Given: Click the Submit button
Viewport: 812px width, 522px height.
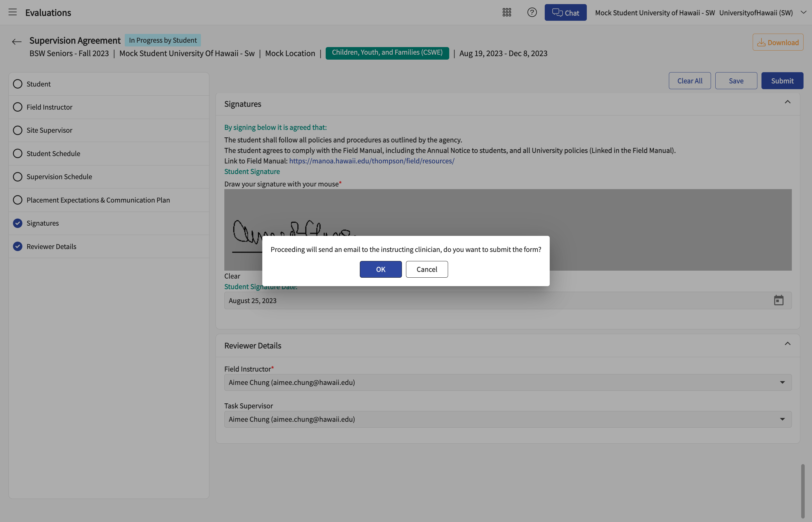Looking at the screenshot, I should (782, 81).
